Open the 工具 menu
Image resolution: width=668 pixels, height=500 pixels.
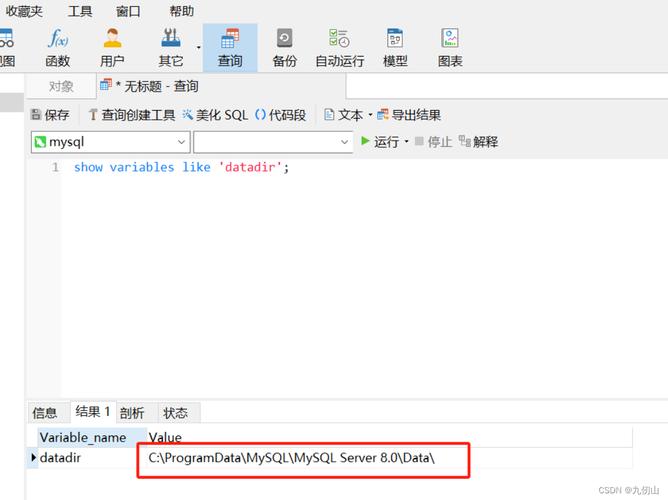click(x=80, y=11)
